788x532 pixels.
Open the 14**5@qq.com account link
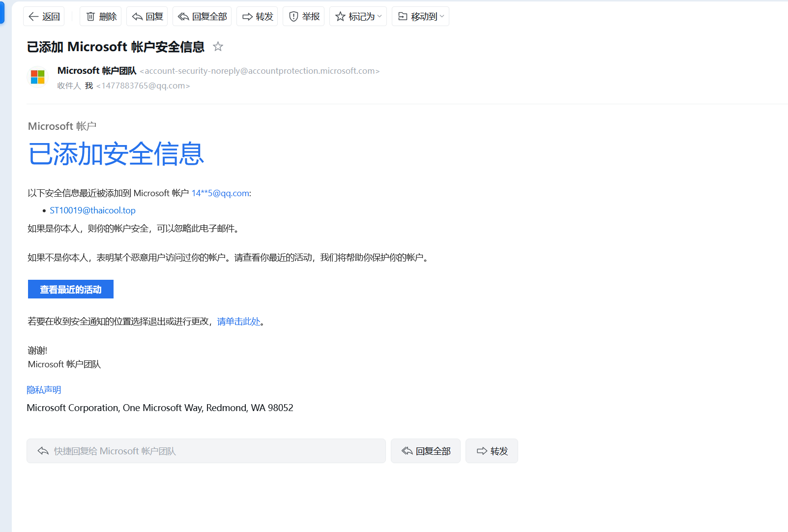click(220, 193)
